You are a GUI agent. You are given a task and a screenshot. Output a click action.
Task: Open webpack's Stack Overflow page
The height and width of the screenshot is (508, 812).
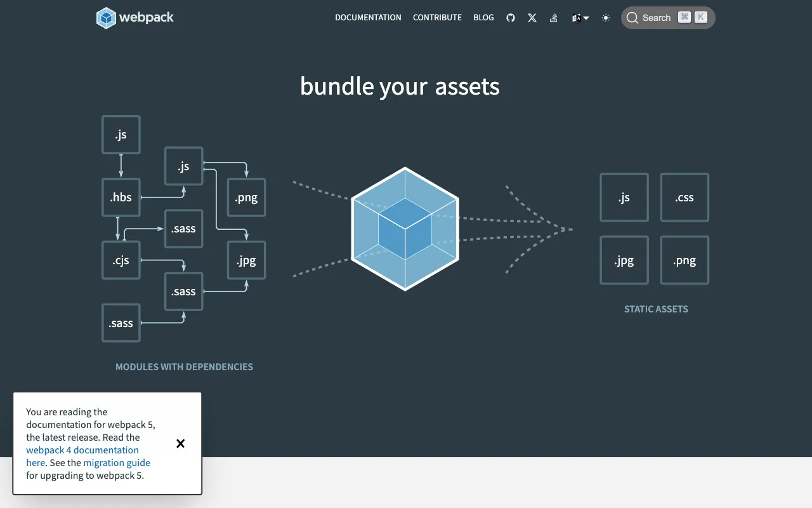(x=553, y=18)
